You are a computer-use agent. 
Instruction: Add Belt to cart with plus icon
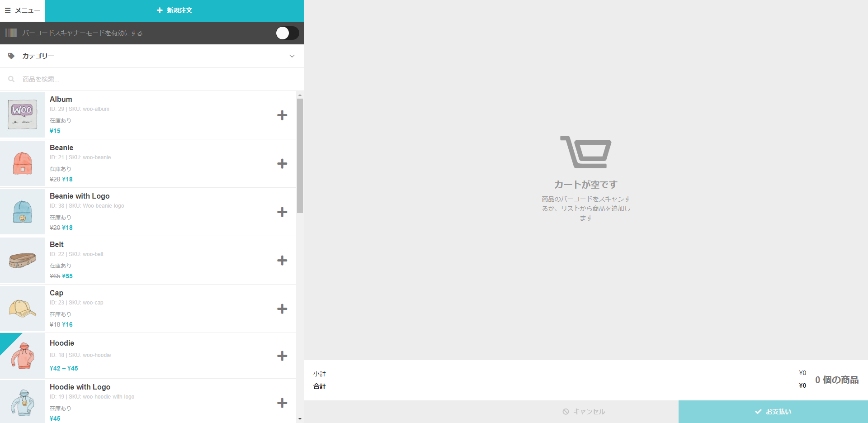(x=282, y=261)
